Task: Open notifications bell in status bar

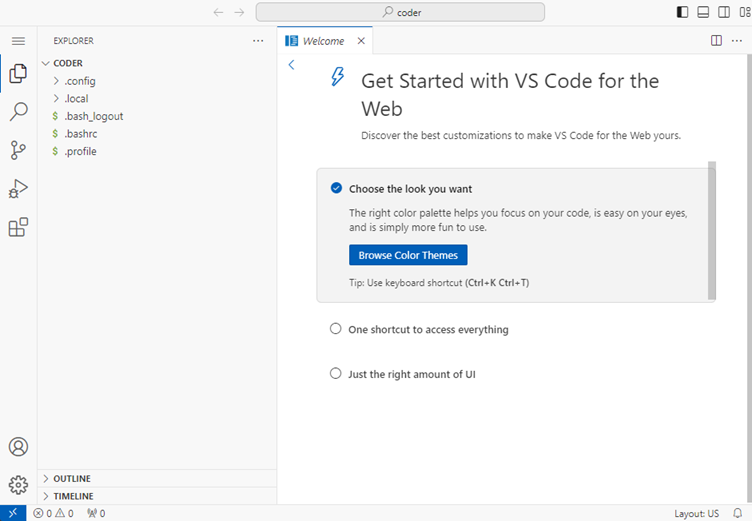Action: [737, 513]
